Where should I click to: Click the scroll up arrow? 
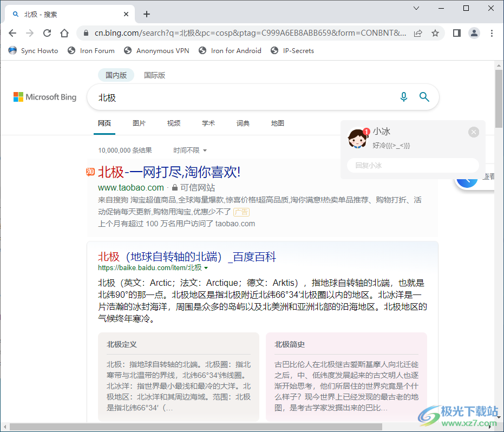[x=499, y=66]
